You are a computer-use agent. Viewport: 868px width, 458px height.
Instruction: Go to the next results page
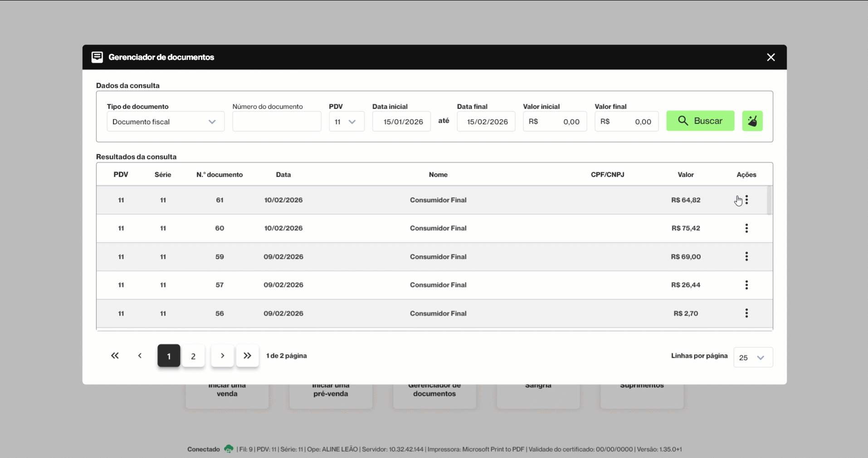(x=222, y=356)
